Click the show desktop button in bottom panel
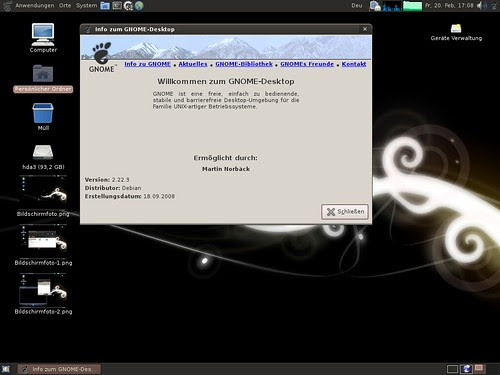 click(x=6, y=369)
